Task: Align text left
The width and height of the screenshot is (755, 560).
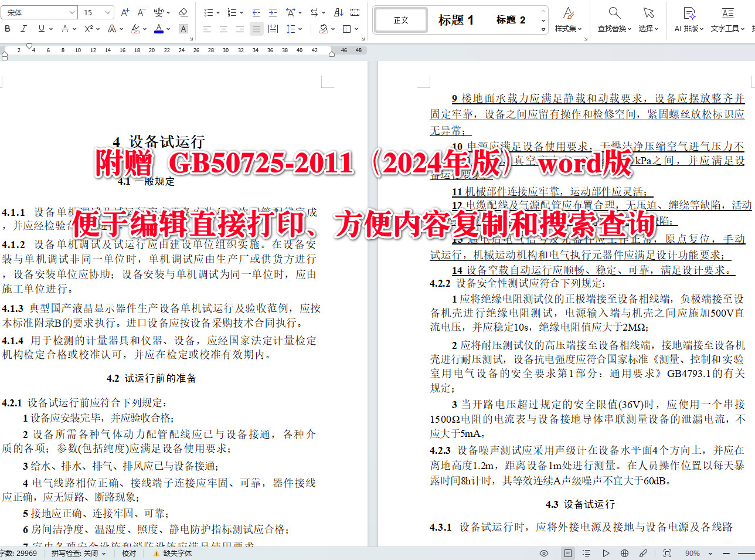Action: [x=208, y=29]
